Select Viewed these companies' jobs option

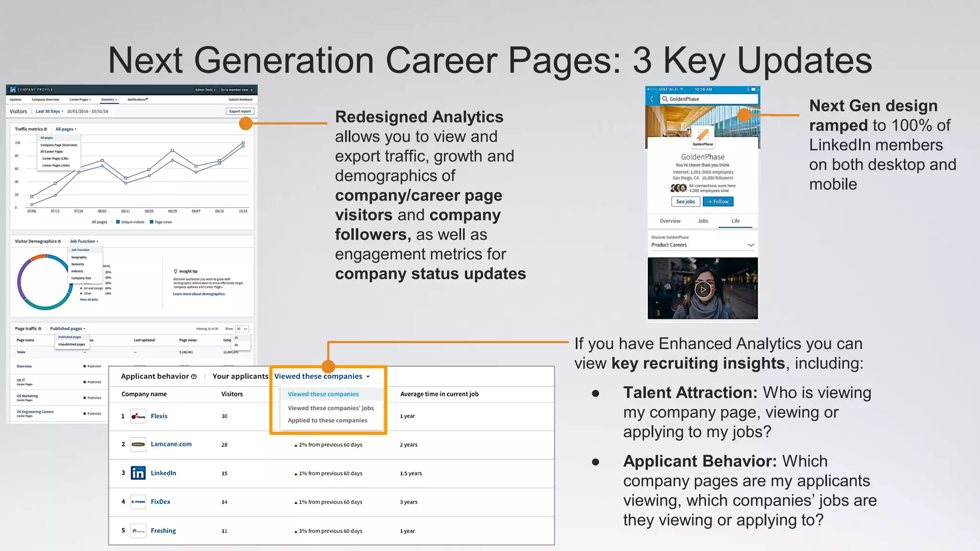331,408
